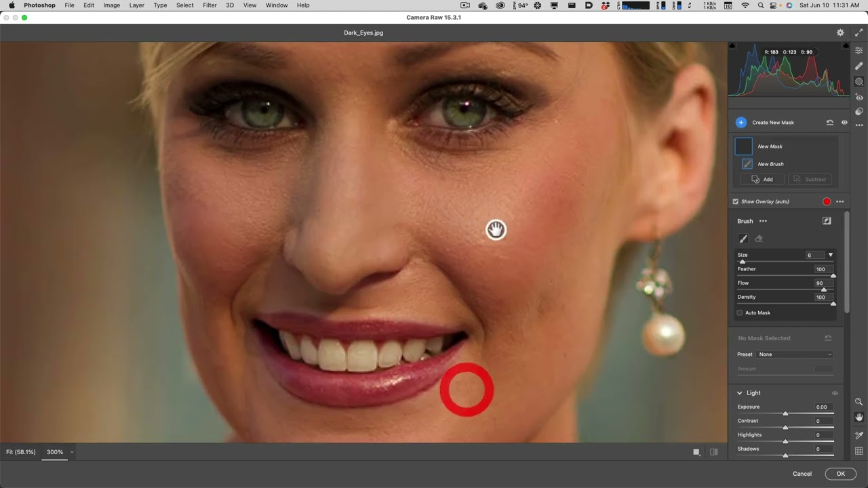Click the Cancel button

(x=802, y=474)
